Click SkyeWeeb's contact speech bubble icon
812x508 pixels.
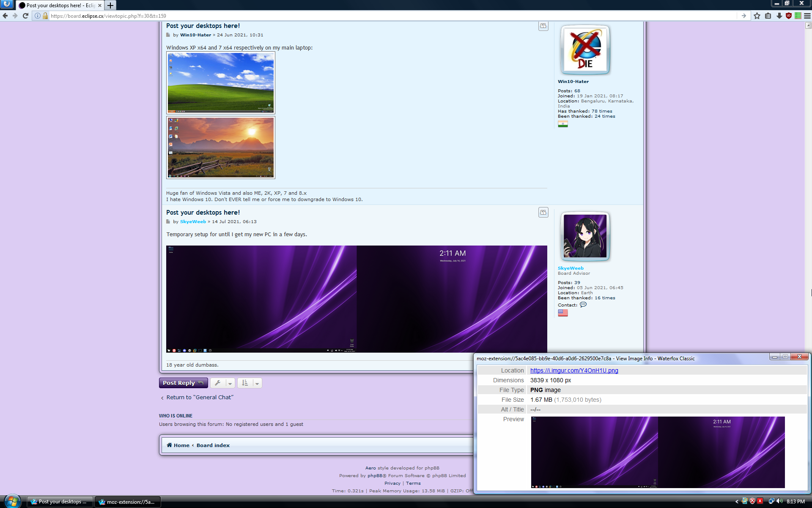pyautogui.click(x=583, y=305)
